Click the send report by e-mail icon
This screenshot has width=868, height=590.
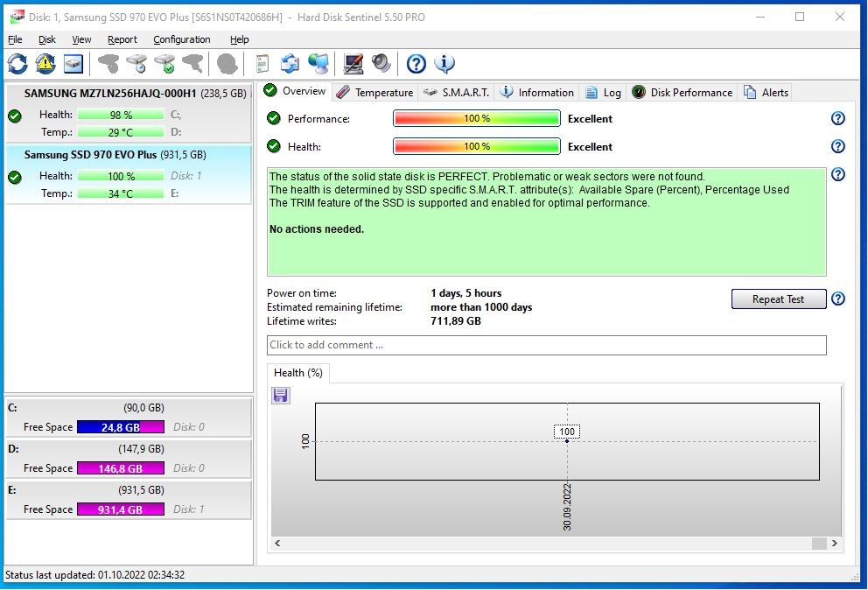pyautogui.click(x=290, y=64)
